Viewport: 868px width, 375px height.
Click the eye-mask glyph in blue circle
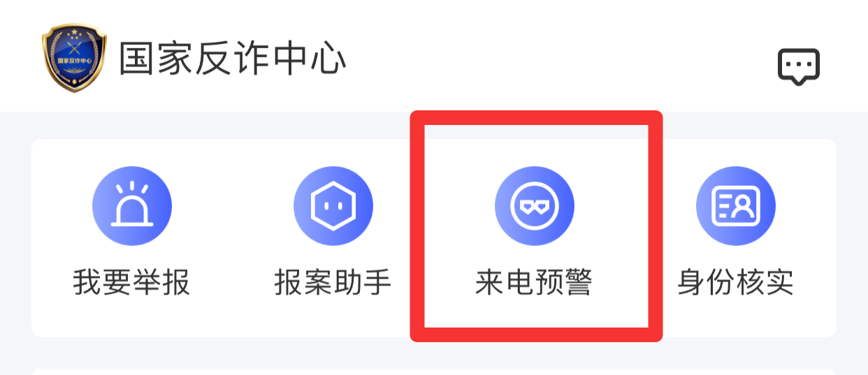point(535,206)
